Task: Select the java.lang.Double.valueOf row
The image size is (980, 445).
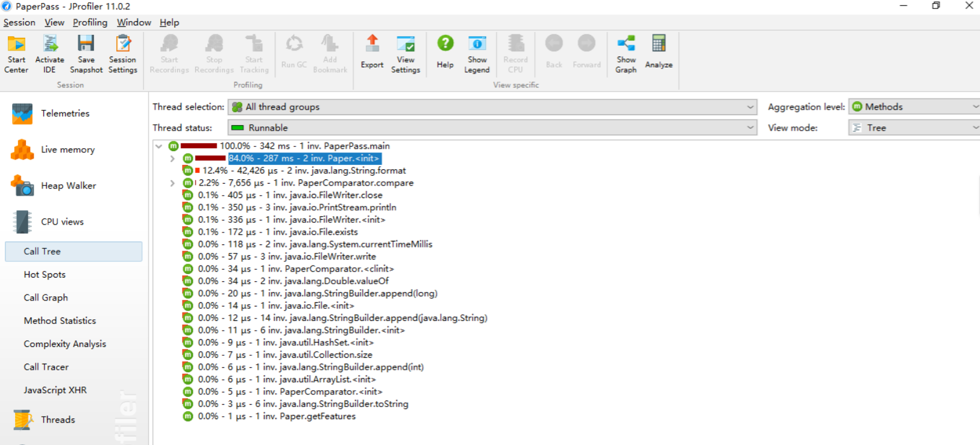Action: click(286, 281)
